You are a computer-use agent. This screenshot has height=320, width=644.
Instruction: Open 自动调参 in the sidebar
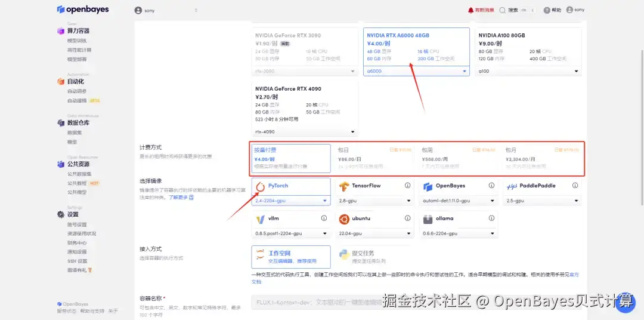click(x=77, y=91)
